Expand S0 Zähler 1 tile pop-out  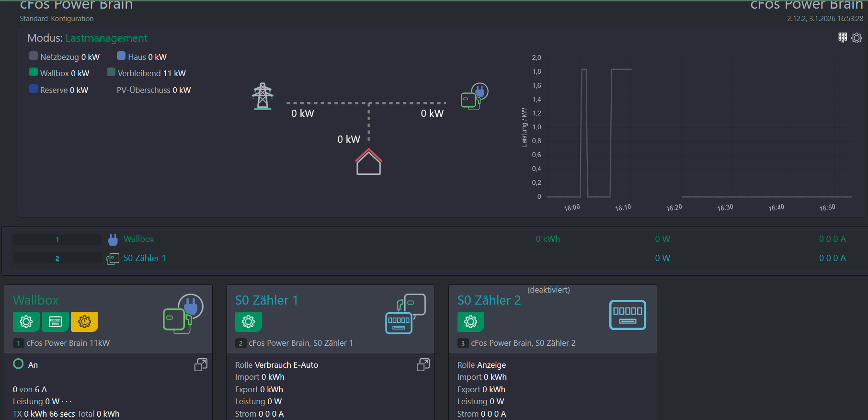tap(423, 365)
